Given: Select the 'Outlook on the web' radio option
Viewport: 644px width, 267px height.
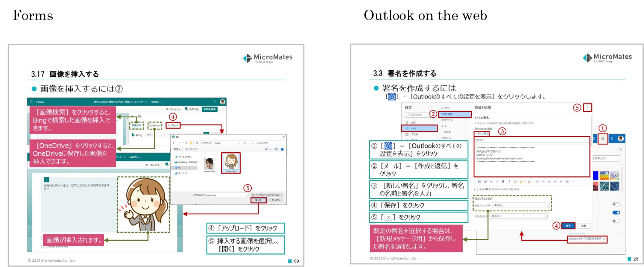Looking at the screenshot, I should pyautogui.click(x=43, y=247).
